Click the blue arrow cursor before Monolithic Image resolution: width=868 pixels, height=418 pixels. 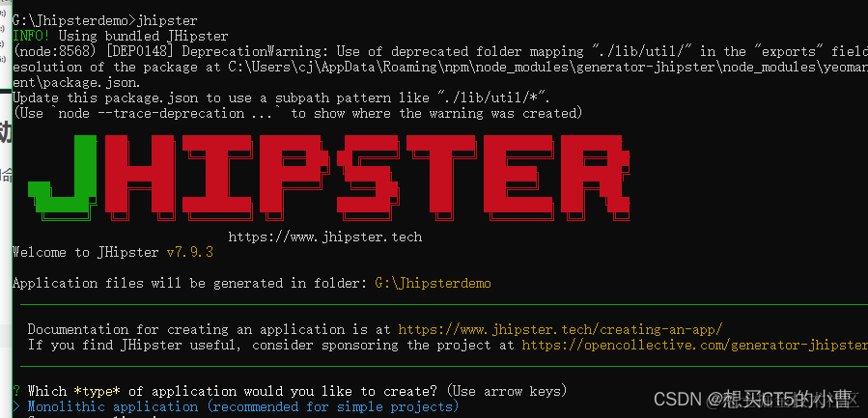coord(16,407)
